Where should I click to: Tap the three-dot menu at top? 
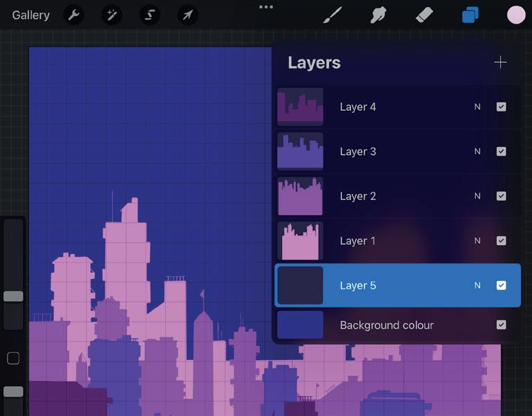266,7
